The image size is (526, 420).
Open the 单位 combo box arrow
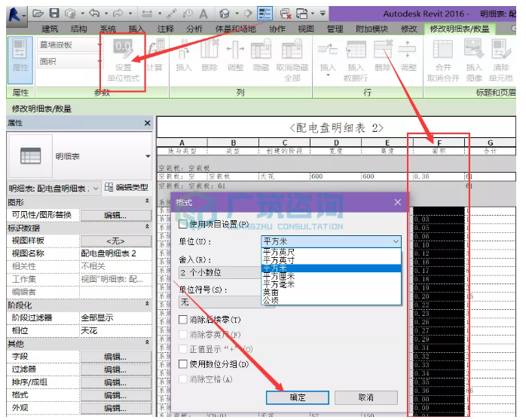click(x=396, y=241)
